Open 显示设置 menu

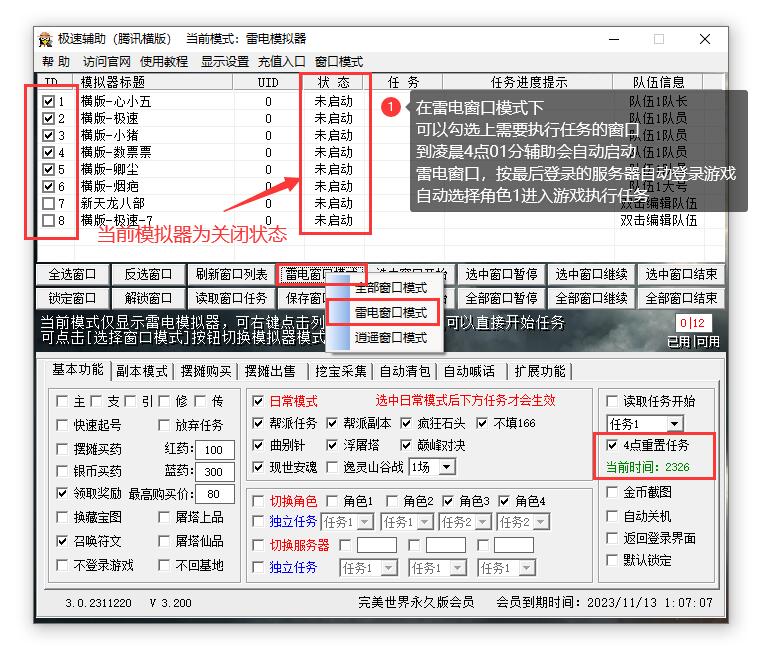(225, 62)
